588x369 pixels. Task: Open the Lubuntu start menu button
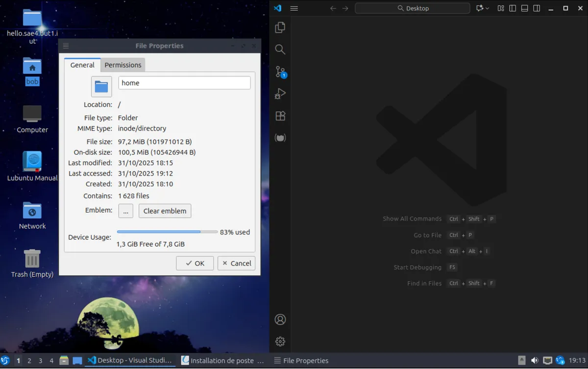5,361
